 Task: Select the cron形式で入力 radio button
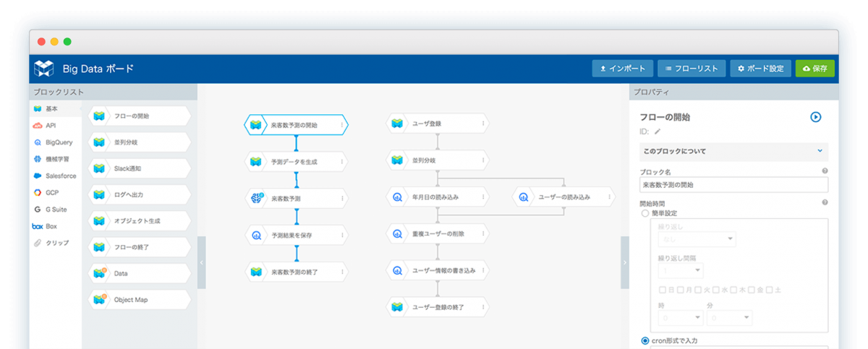[x=645, y=340]
